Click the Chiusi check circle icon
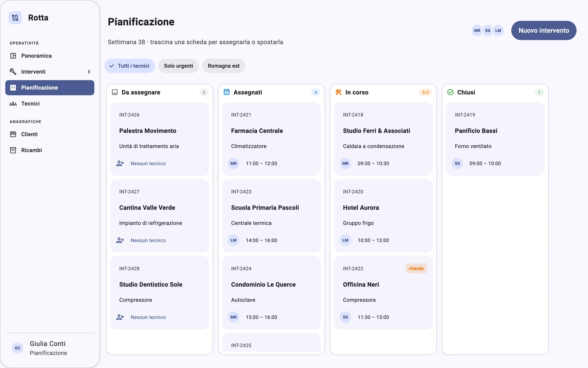The height and width of the screenshot is (368, 588). 450,92
